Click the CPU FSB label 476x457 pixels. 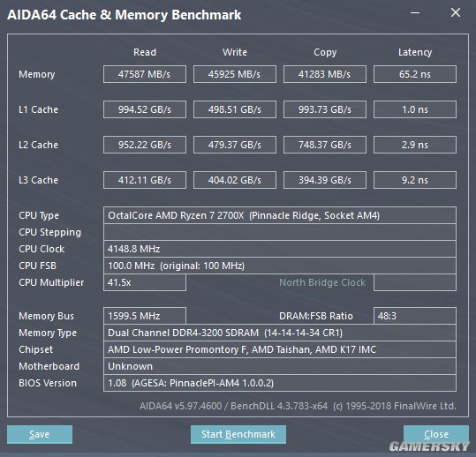(x=38, y=266)
